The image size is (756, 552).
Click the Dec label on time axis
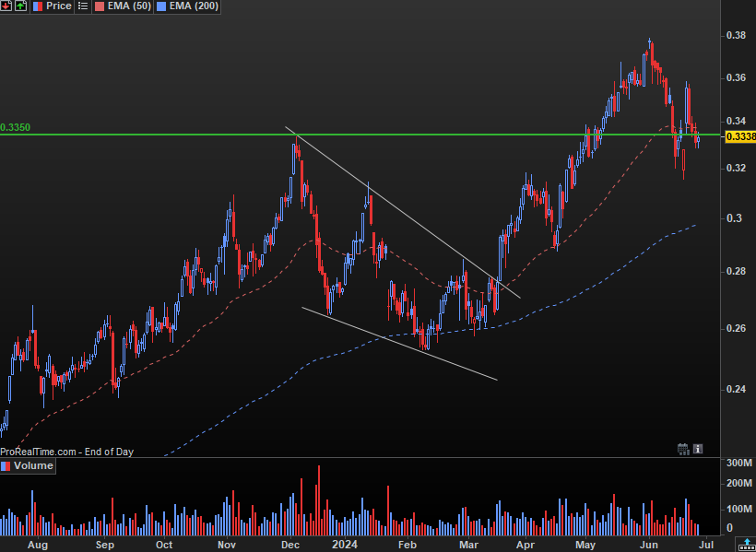(x=290, y=545)
